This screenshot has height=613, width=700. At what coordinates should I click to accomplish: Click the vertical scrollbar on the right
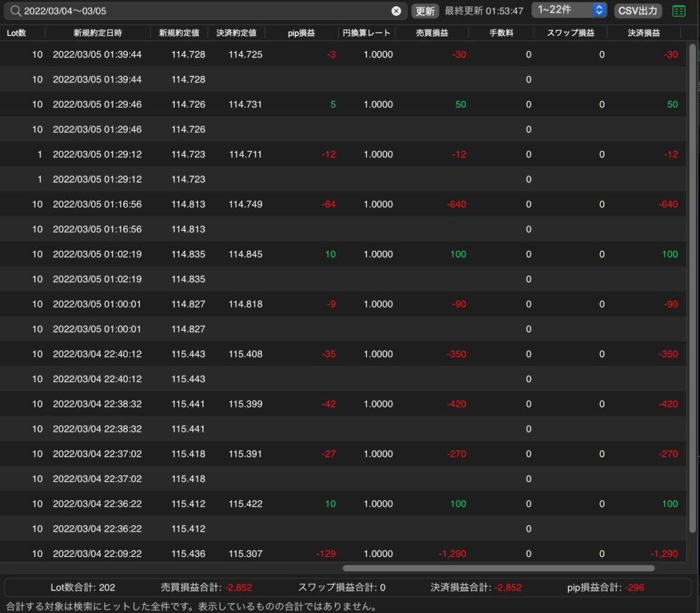tap(693, 288)
